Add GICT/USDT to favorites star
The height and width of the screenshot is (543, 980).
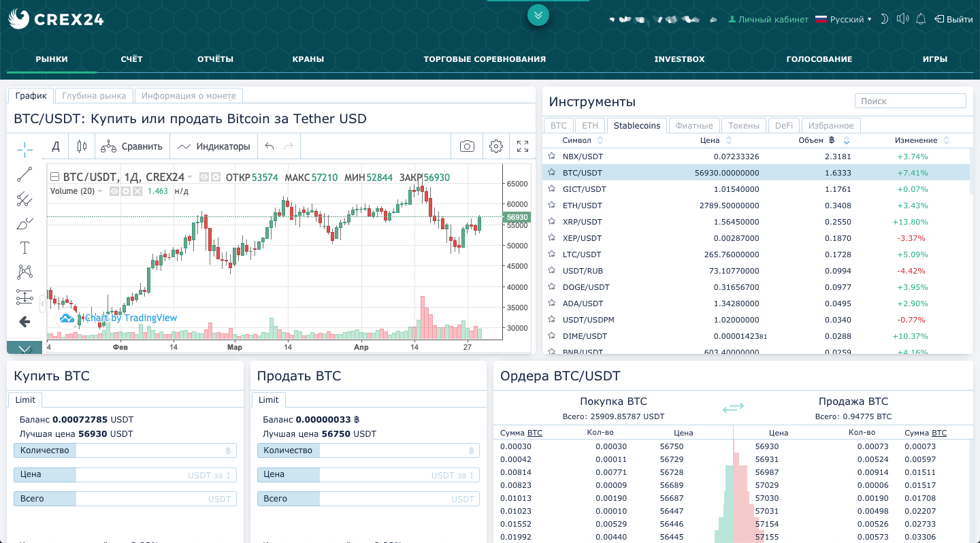coord(552,189)
